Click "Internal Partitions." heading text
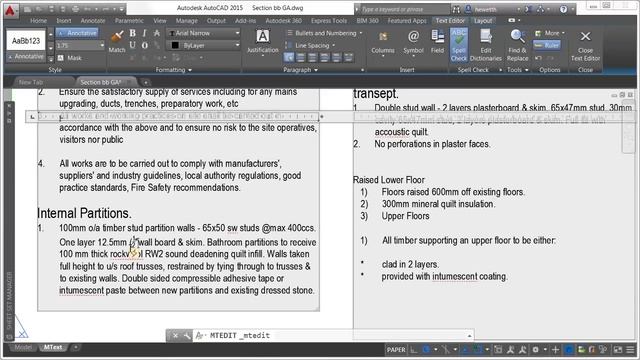640x360 pixels. point(84,213)
